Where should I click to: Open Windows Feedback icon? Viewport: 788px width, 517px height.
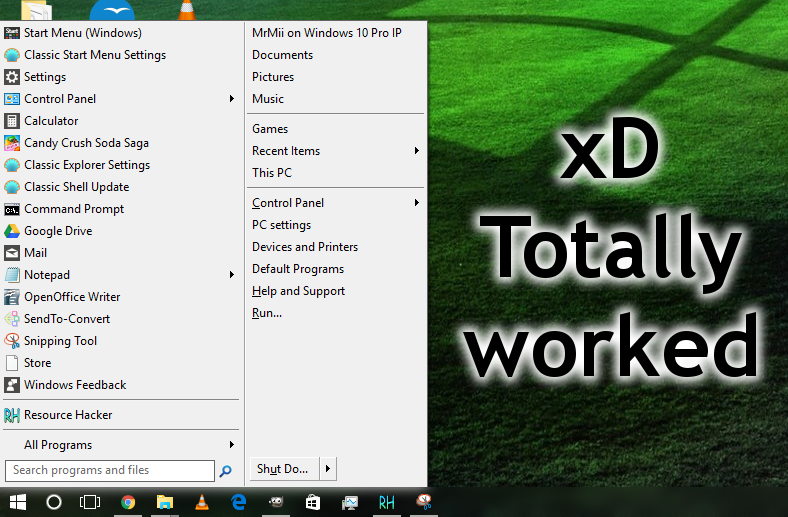[12, 385]
